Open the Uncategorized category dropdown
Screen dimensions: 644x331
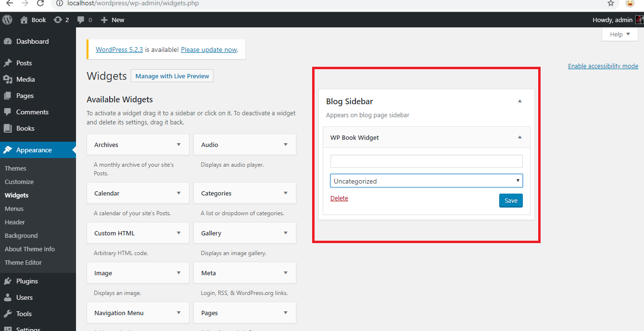pos(426,180)
